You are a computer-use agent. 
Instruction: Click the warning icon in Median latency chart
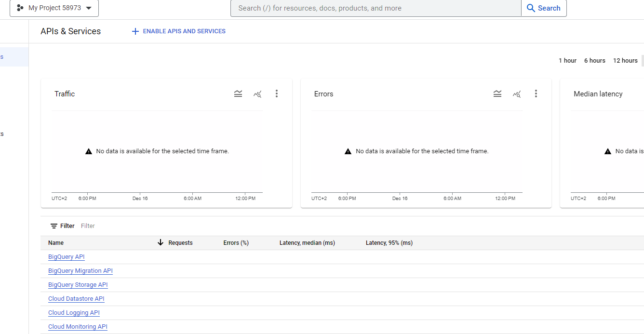tap(608, 151)
